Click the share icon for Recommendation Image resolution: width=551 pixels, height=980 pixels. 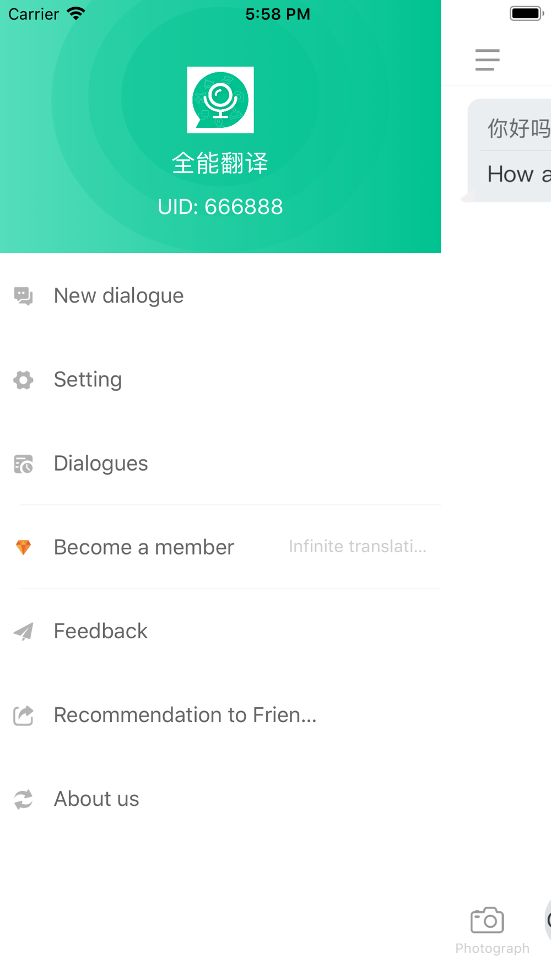pos(23,715)
